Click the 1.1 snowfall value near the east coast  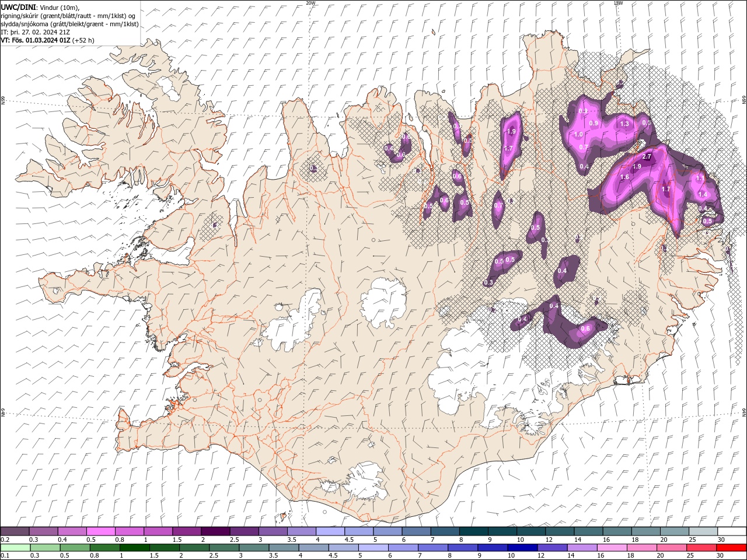[700, 178]
